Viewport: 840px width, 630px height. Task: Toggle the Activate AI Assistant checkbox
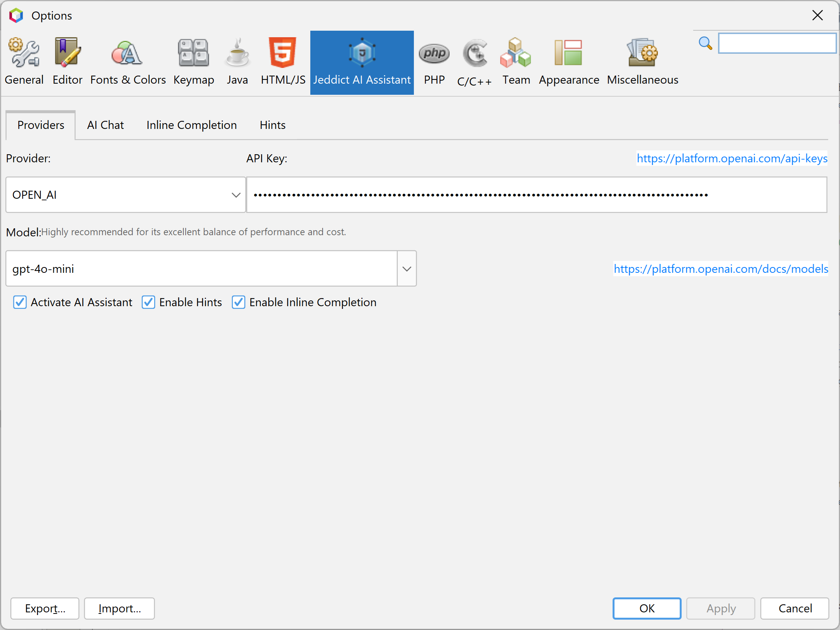20,302
